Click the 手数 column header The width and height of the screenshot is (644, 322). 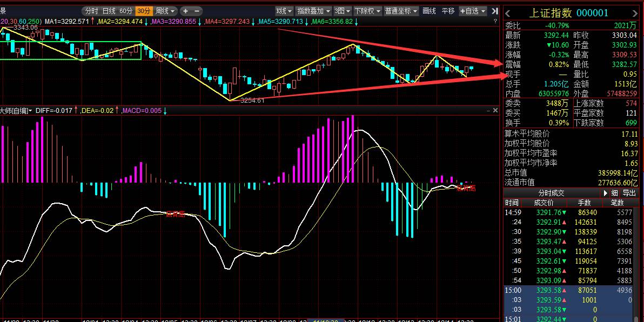pyautogui.click(x=585, y=203)
